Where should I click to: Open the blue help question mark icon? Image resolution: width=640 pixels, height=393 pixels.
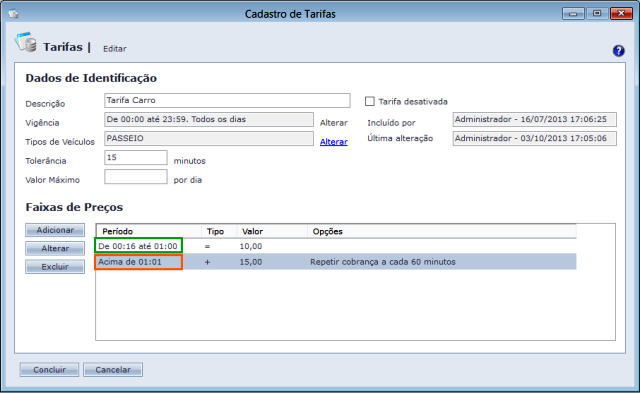tap(618, 51)
